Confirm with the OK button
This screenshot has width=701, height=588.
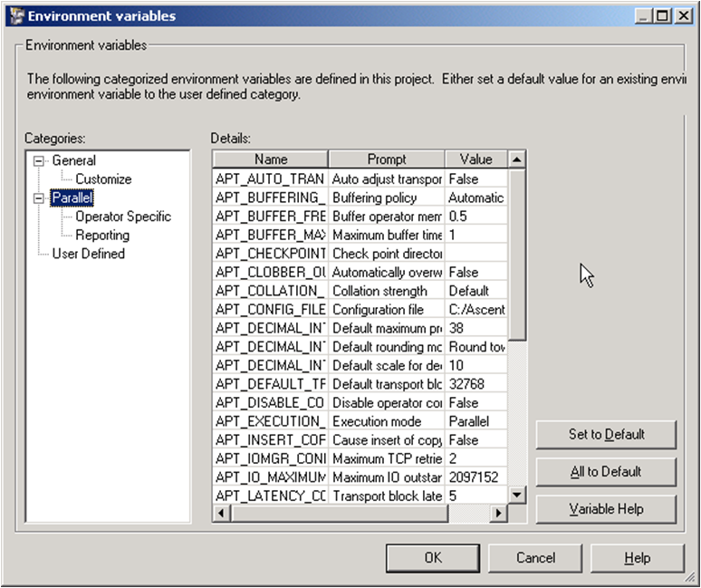[433, 557]
